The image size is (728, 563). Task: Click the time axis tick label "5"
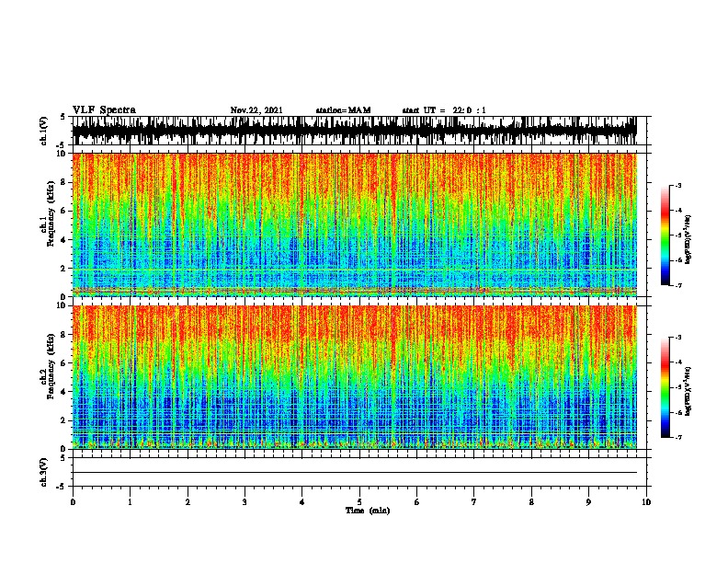[359, 502]
